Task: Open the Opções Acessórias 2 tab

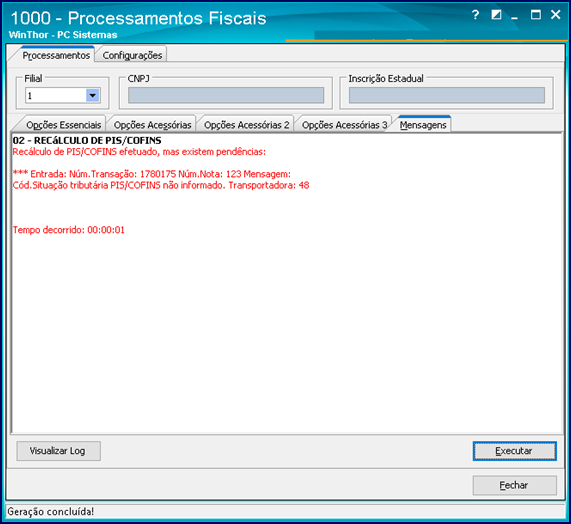Action: click(x=247, y=125)
